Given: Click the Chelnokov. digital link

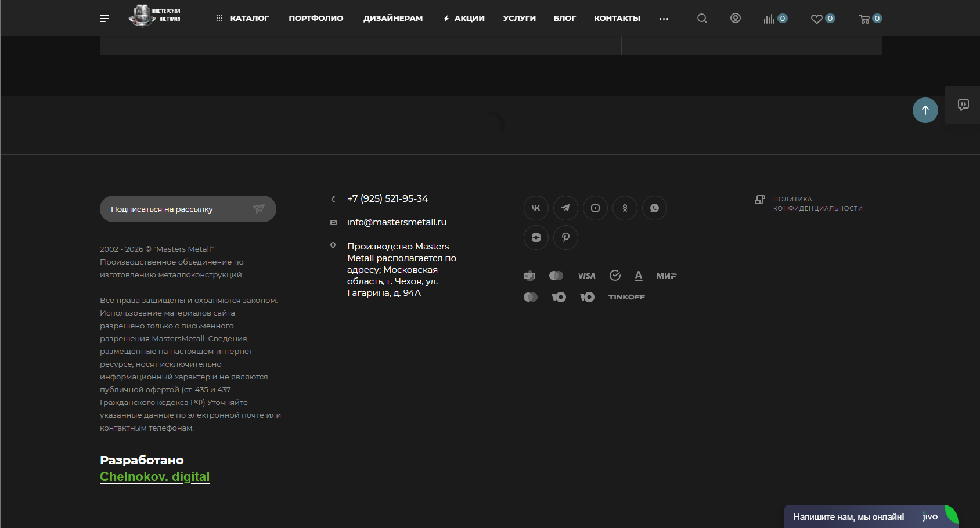Looking at the screenshot, I should [154, 476].
